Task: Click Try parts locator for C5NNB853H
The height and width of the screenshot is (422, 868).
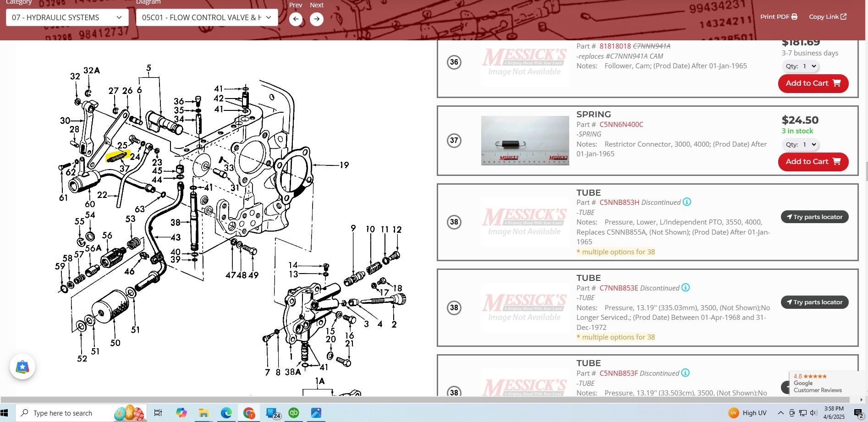Action: [x=814, y=217]
